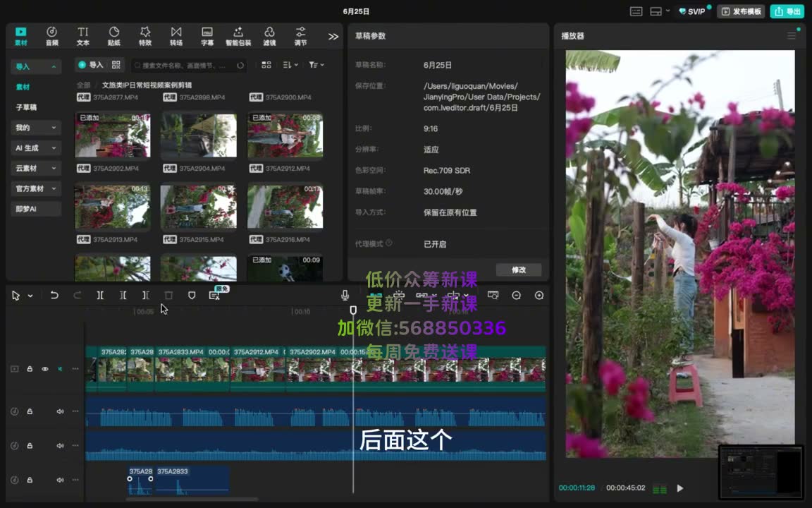Image resolution: width=812 pixels, height=508 pixels.
Task: Click the 发布模板 publish template button
Action: [x=741, y=11]
